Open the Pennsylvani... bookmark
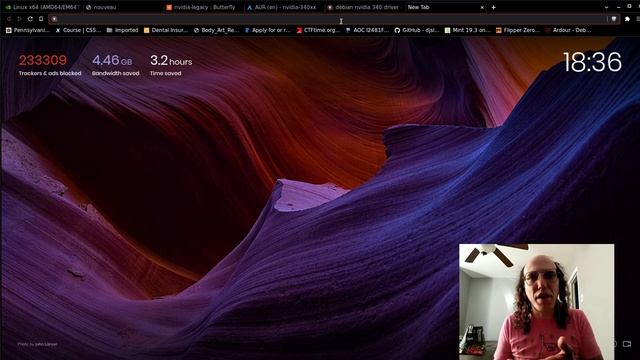640x360 pixels. click(27, 30)
